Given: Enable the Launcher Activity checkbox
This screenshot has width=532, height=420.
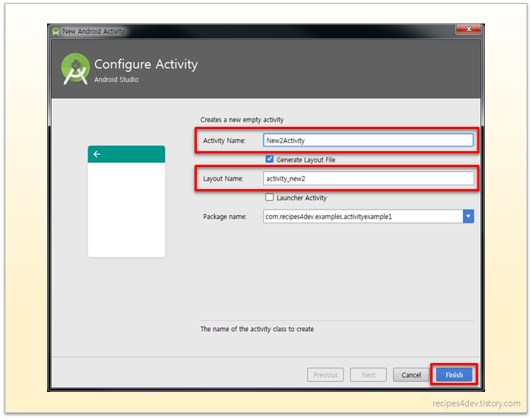Looking at the screenshot, I should coord(269,197).
